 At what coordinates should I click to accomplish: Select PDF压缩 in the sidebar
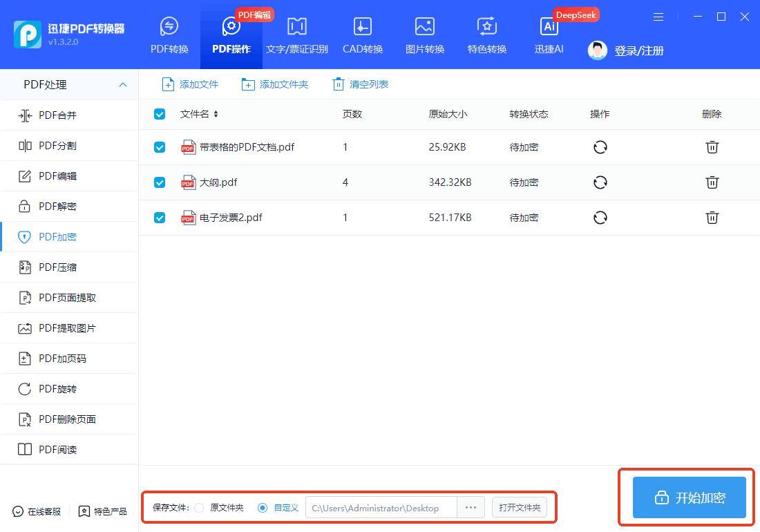58,267
